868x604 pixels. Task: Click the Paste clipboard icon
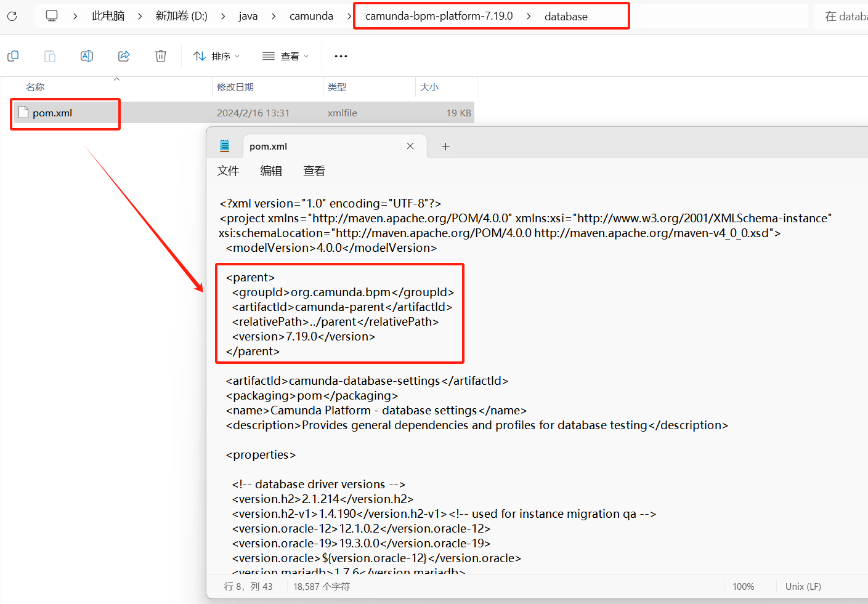tap(50, 56)
